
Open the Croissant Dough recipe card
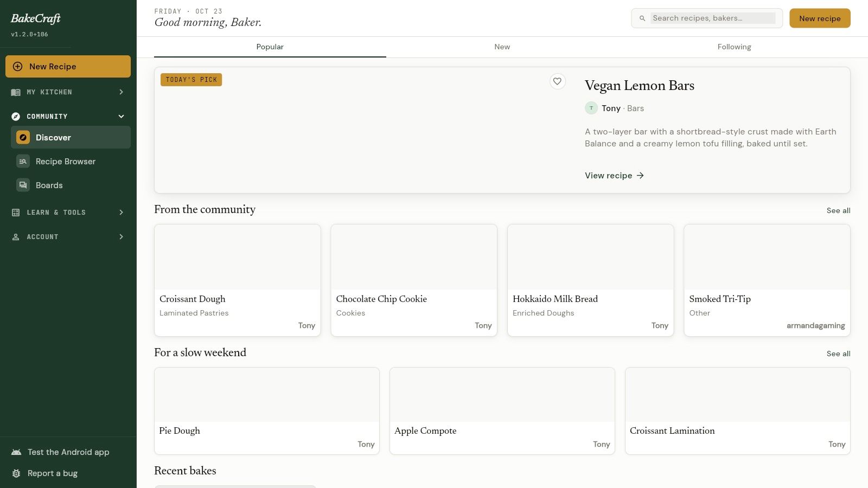[x=238, y=280]
